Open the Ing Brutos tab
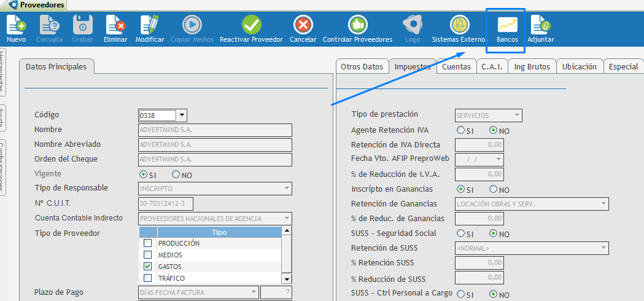The image size is (644, 301). click(532, 67)
